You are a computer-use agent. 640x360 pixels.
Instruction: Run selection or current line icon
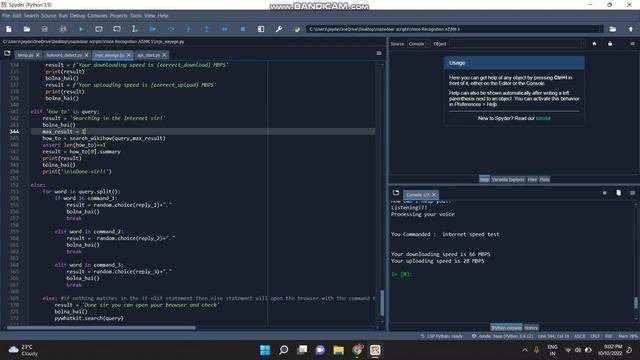135,29
